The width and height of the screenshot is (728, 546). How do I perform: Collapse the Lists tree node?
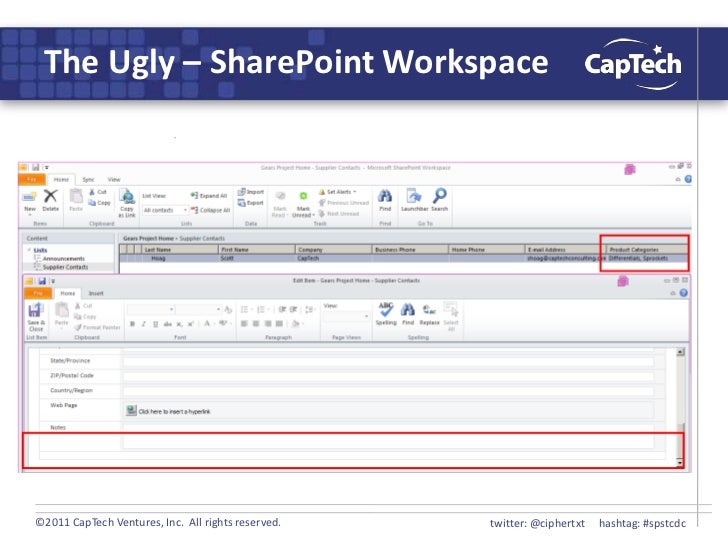pyautogui.click(x=29, y=250)
